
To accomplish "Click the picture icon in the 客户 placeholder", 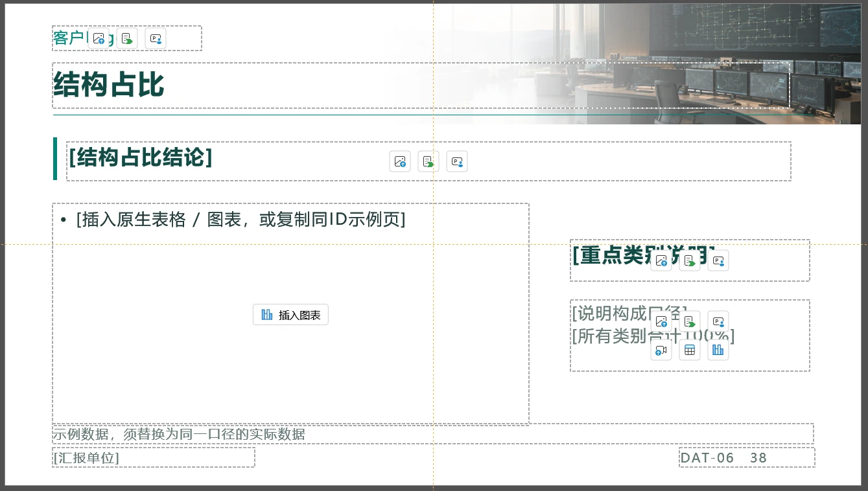I will (99, 39).
